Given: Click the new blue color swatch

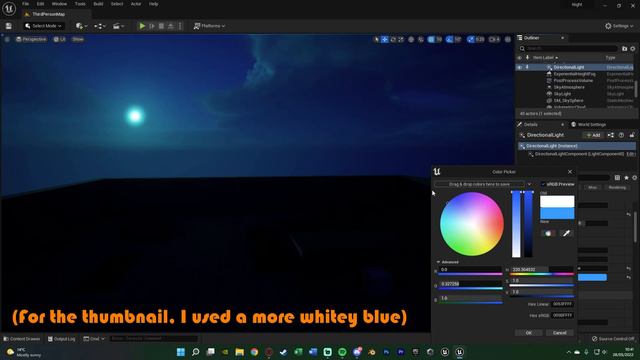Looking at the screenshot, I should [557, 213].
